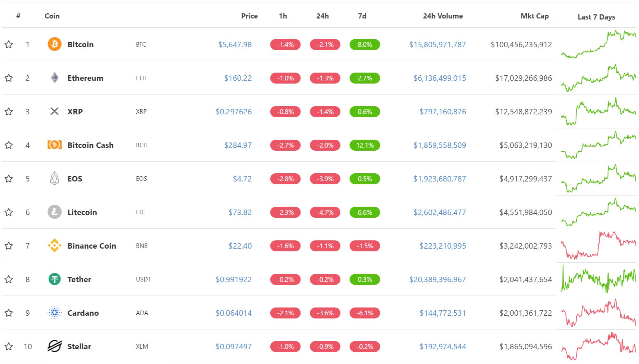The width and height of the screenshot is (639, 364).
Task: Open the Binance Coin name link
Action: tap(92, 246)
